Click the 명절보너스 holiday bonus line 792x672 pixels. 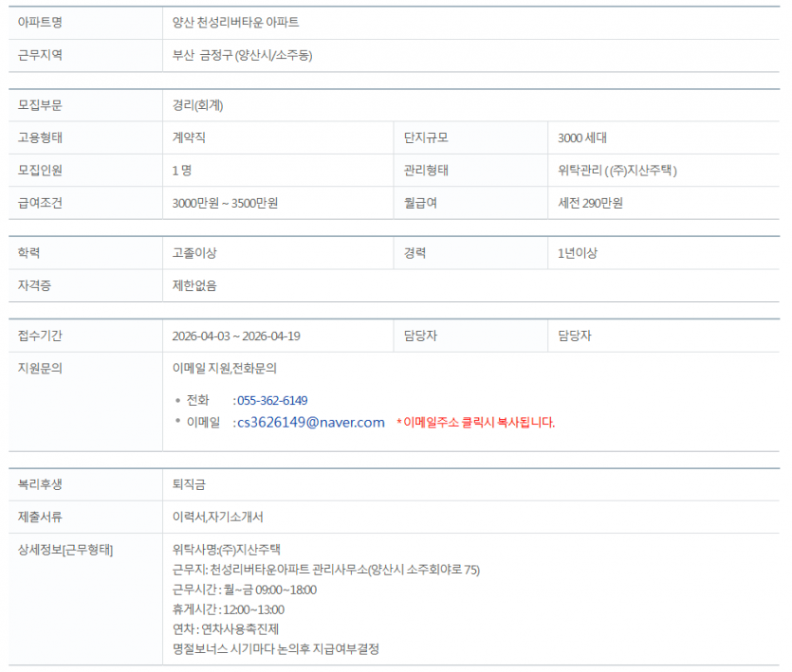pos(276,648)
